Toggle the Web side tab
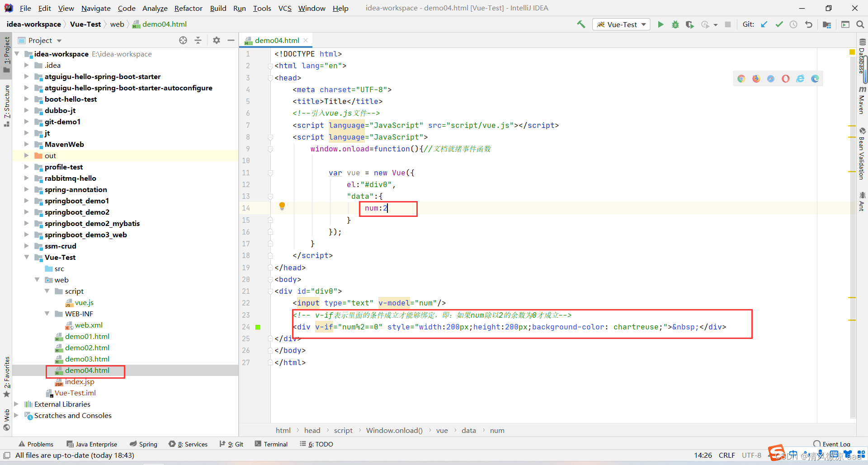This screenshot has width=868, height=465. point(7,420)
